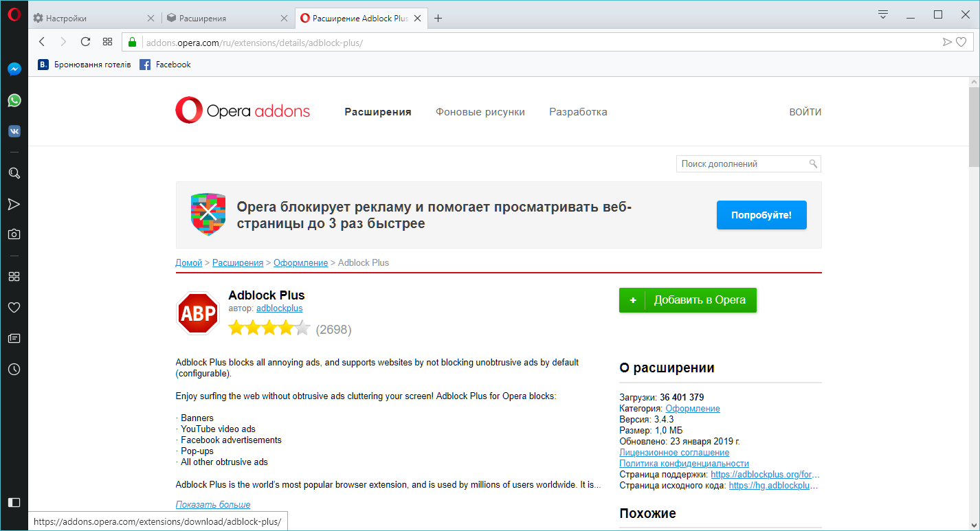Toggle the sidebar panel at bottom left
This screenshot has width=980, height=531.
[14, 502]
